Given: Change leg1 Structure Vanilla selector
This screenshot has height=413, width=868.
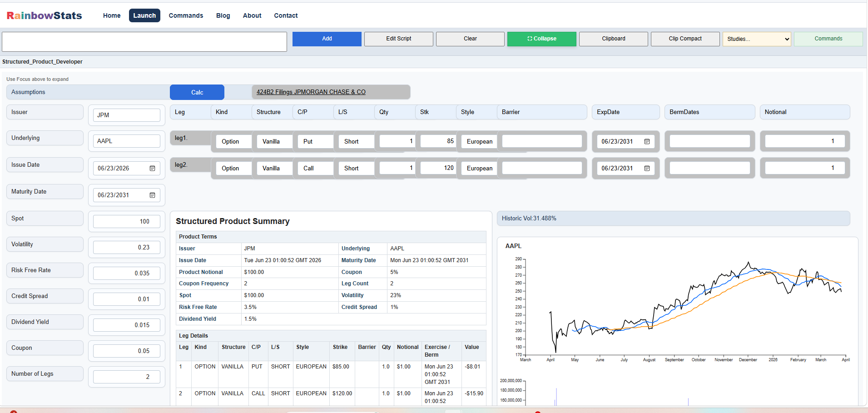Looking at the screenshot, I should pos(274,141).
